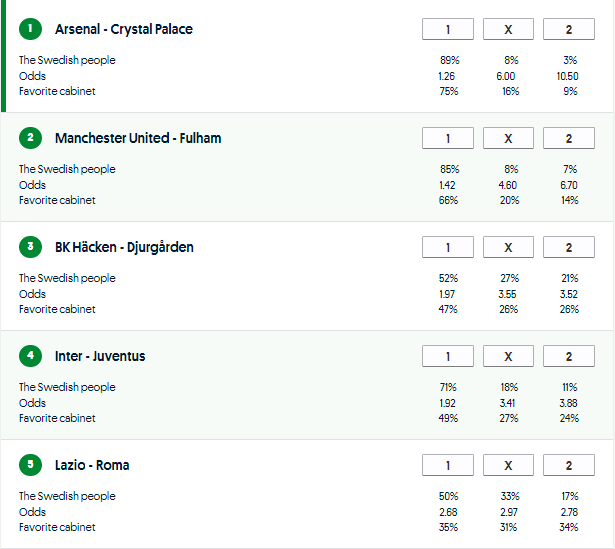
Task: Click match number 2 green badge
Action: [x=31, y=138]
